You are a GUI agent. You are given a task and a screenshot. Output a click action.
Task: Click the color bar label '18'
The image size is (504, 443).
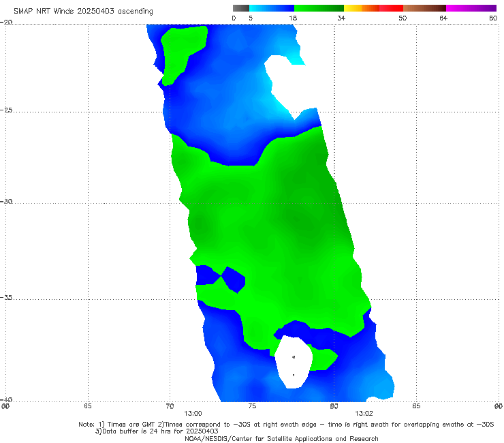tap(293, 18)
